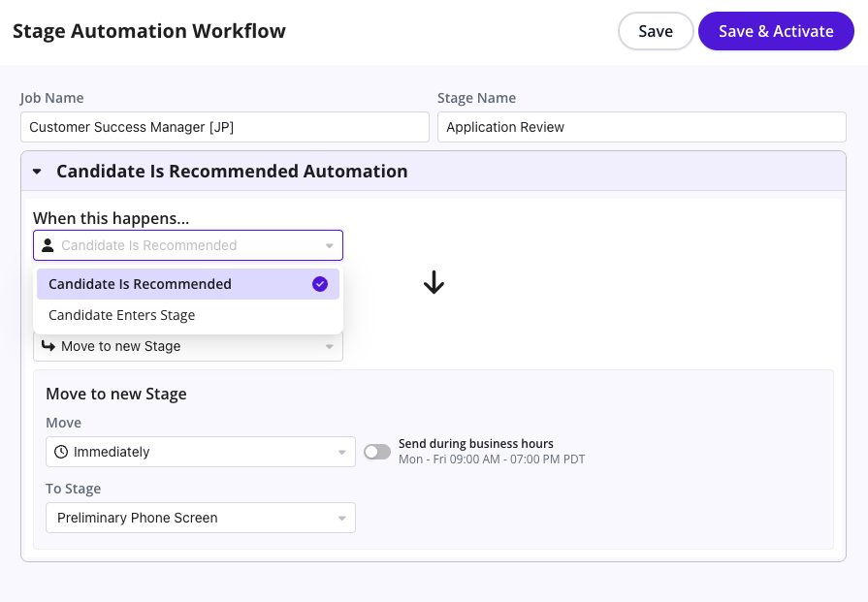This screenshot has width=868, height=602.
Task: Click the Save button
Action: [656, 31]
